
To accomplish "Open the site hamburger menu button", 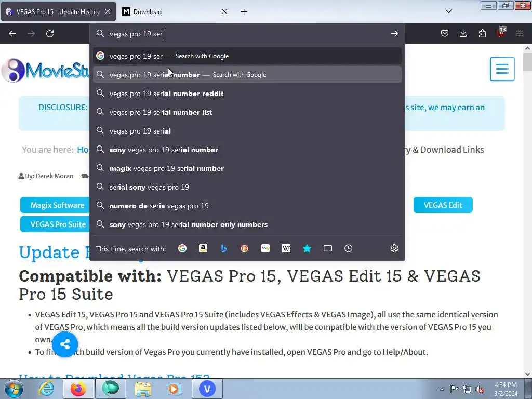I will pos(502,69).
